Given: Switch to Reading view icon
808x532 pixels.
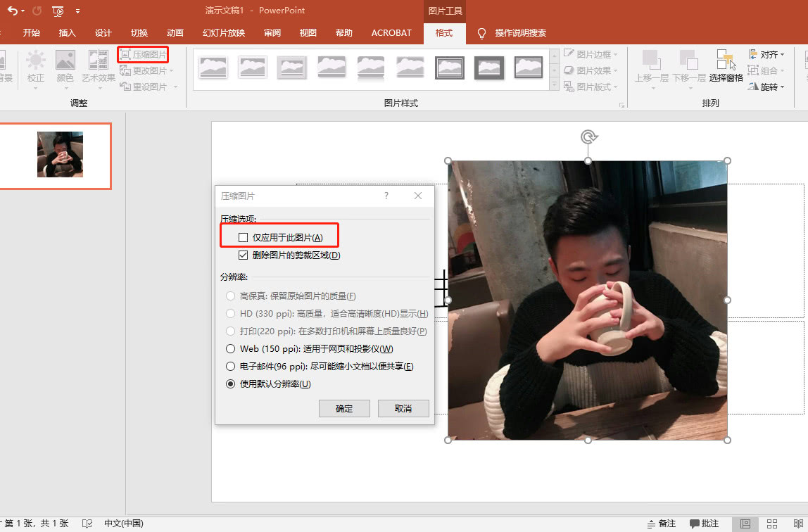Looking at the screenshot, I should [798, 524].
